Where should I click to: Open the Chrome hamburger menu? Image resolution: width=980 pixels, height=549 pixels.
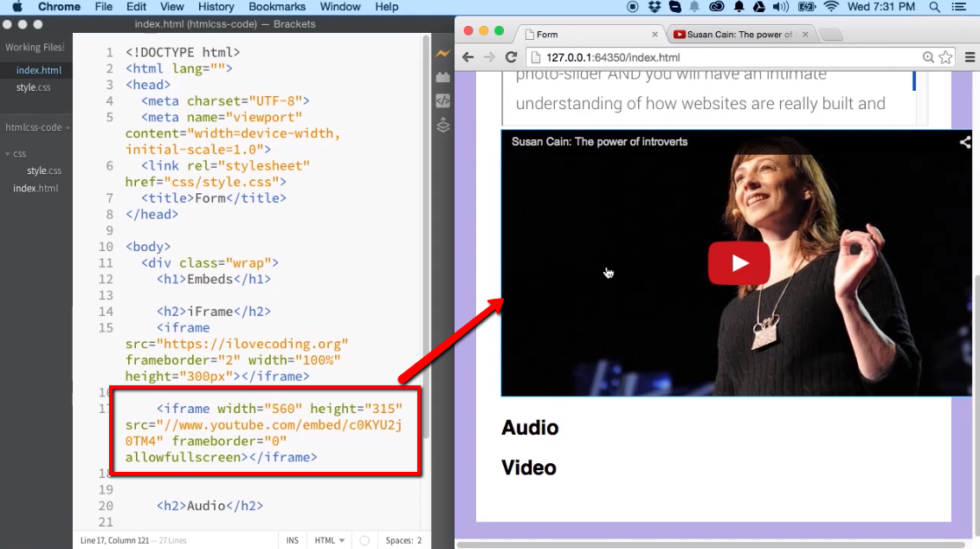pyautogui.click(x=970, y=58)
